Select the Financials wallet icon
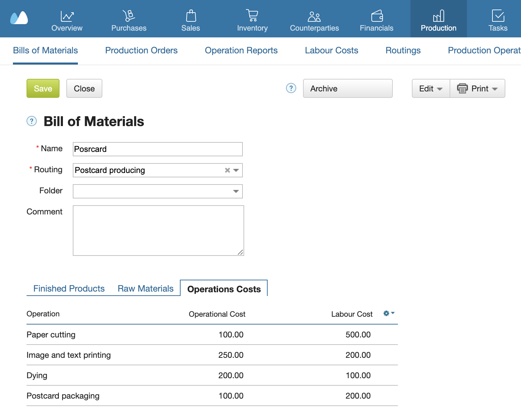521x420 pixels. coord(376,15)
